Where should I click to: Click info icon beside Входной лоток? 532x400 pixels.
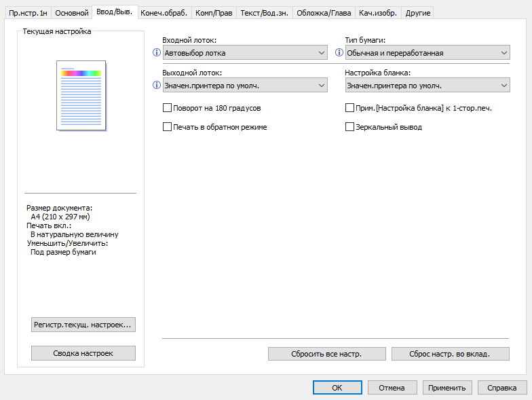156,52
